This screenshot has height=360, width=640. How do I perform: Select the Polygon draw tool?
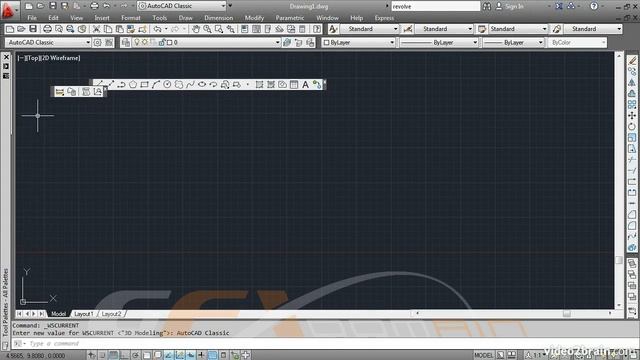pos(133,84)
